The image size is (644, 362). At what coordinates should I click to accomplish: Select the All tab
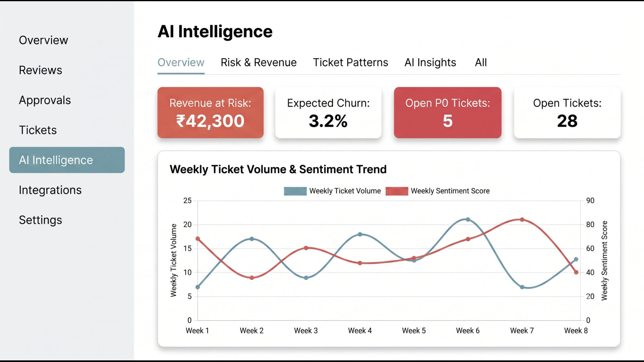(x=481, y=63)
